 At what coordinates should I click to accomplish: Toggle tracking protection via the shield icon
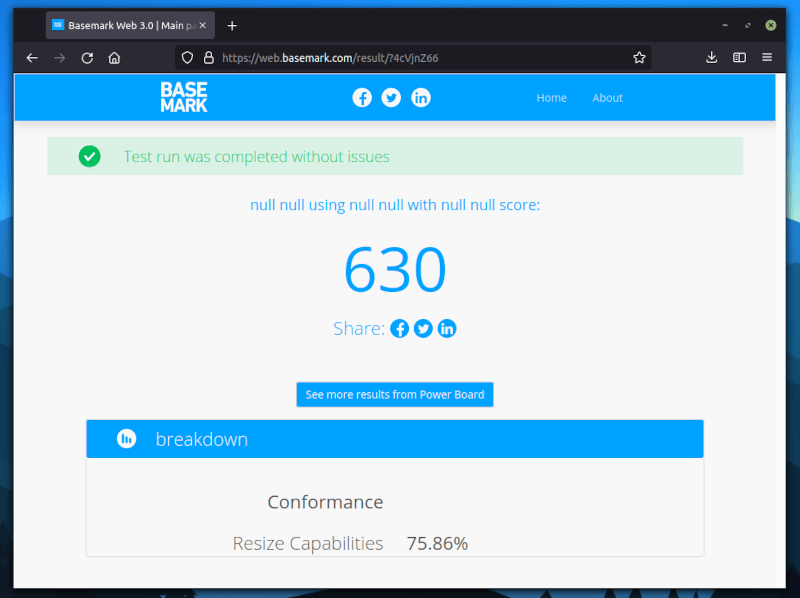click(187, 57)
